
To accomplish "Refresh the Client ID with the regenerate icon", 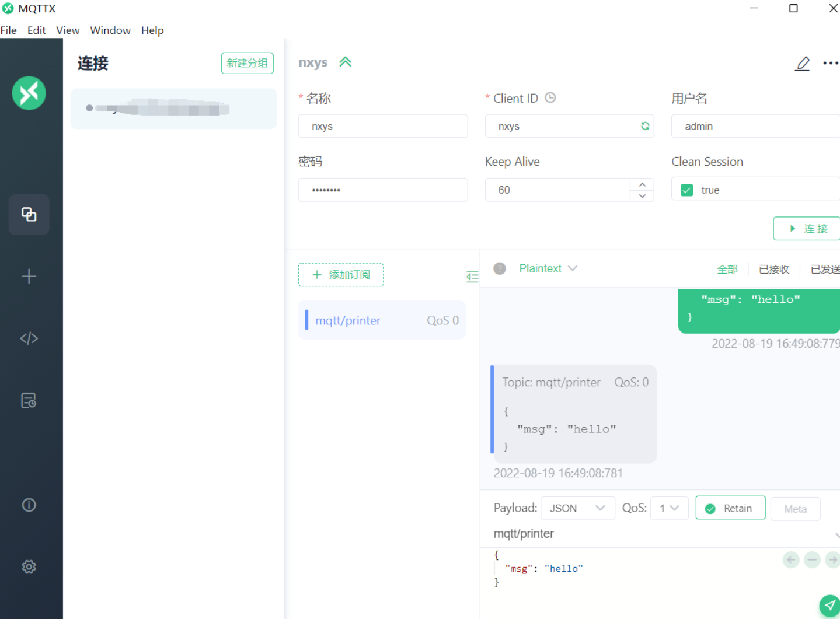I will [x=644, y=125].
